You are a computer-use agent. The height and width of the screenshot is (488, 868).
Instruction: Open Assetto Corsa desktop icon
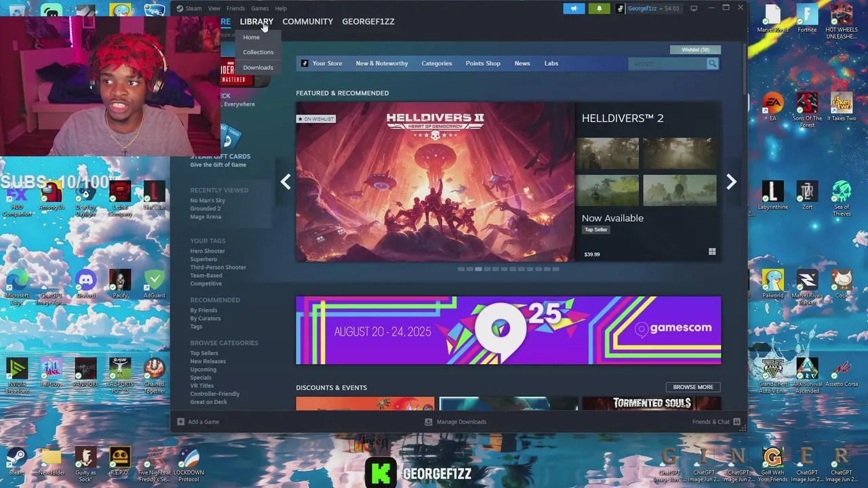pos(842,372)
